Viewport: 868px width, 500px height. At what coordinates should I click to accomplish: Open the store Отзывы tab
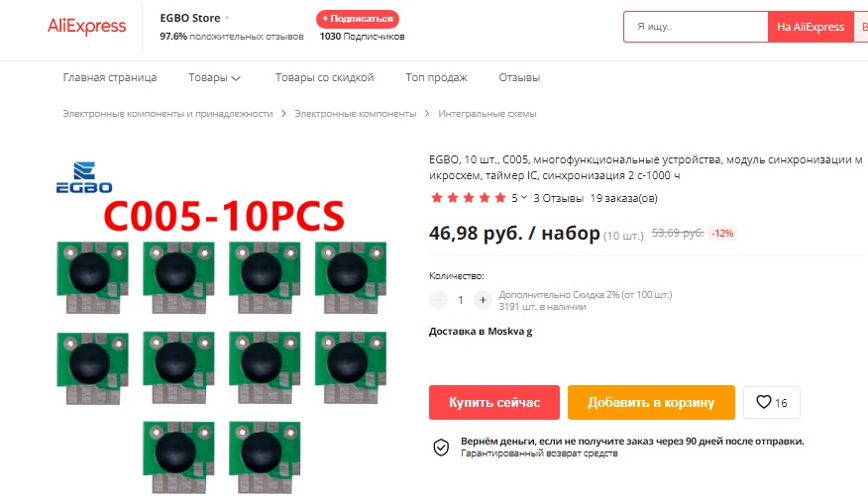point(519,77)
